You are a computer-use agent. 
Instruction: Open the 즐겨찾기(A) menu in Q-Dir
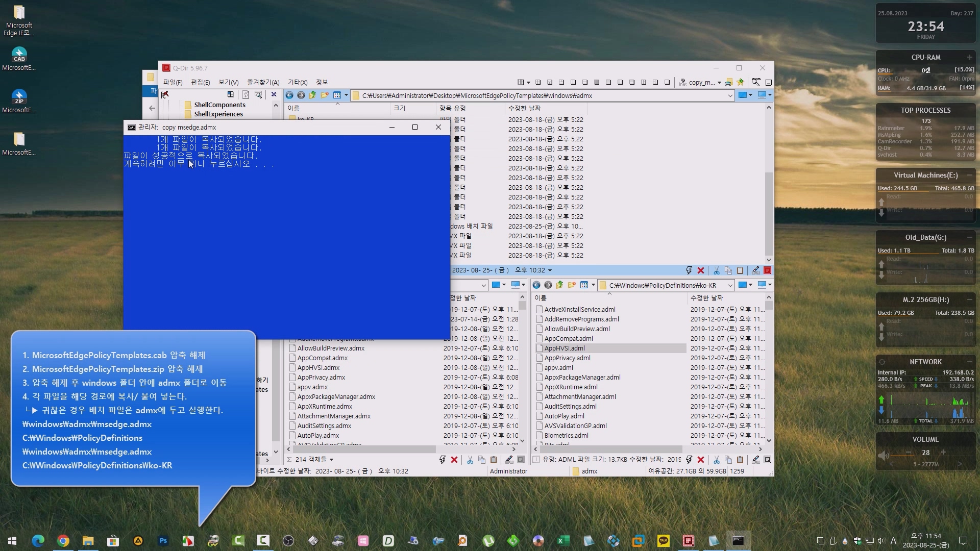(263, 82)
